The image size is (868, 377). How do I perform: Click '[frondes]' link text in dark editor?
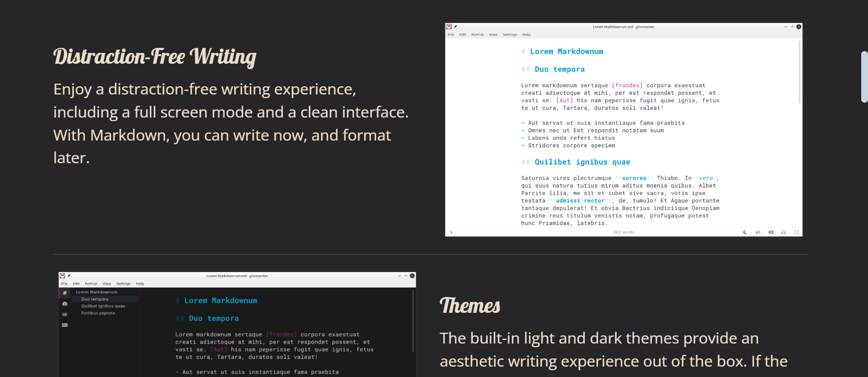(x=281, y=335)
